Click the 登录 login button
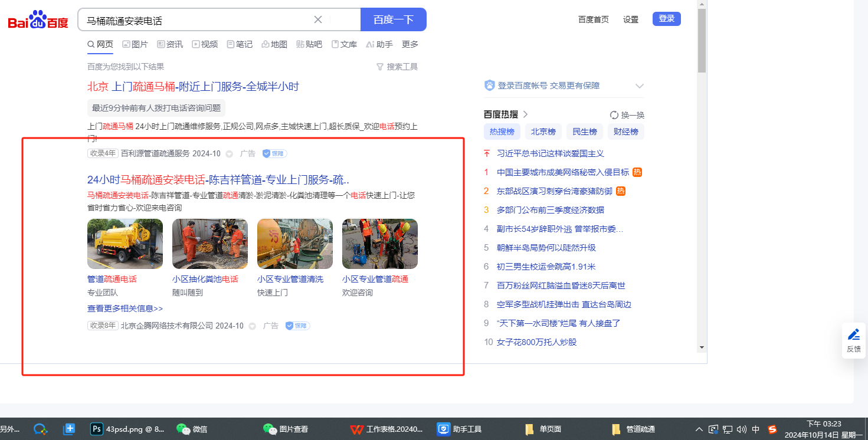This screenshot has width=868, height=440. point(667,19)
